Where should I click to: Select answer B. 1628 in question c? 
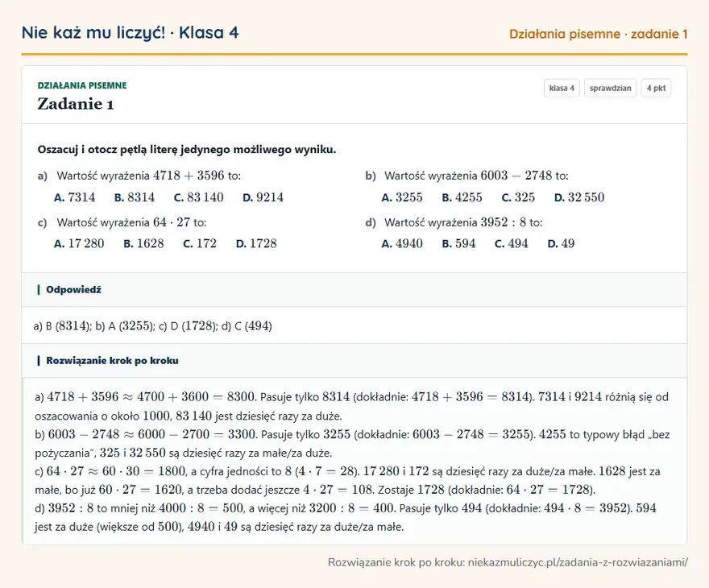[143, 243]
